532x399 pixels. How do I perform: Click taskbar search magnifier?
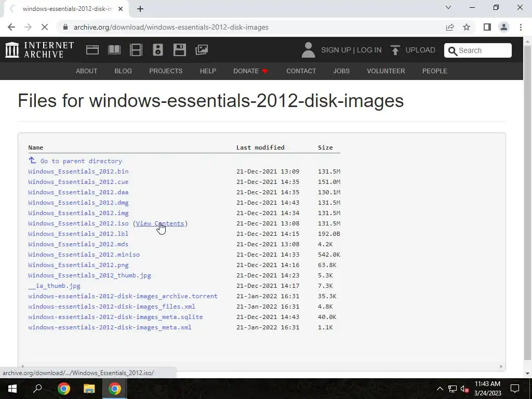(37, 389)
